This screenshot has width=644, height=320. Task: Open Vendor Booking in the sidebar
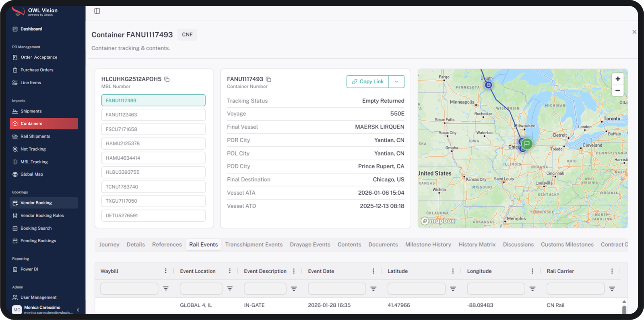(x=44, y=203)
